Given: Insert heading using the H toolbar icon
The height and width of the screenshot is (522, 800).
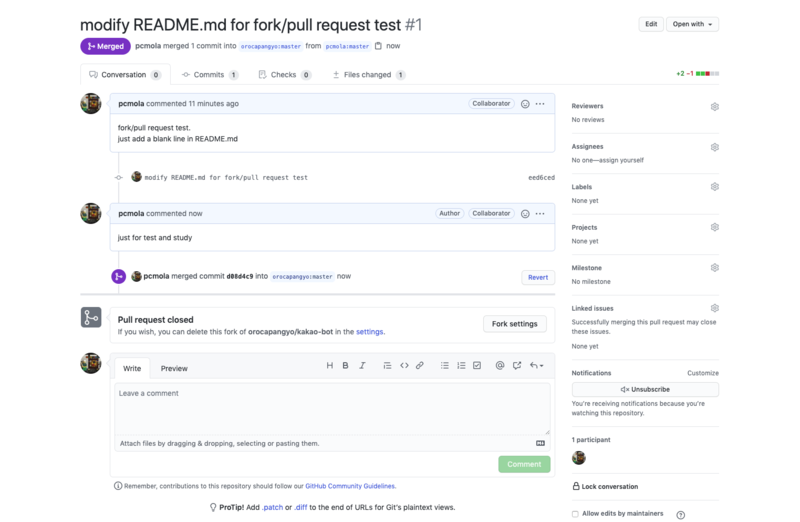Looking at the screenshot, I should 330,365.
